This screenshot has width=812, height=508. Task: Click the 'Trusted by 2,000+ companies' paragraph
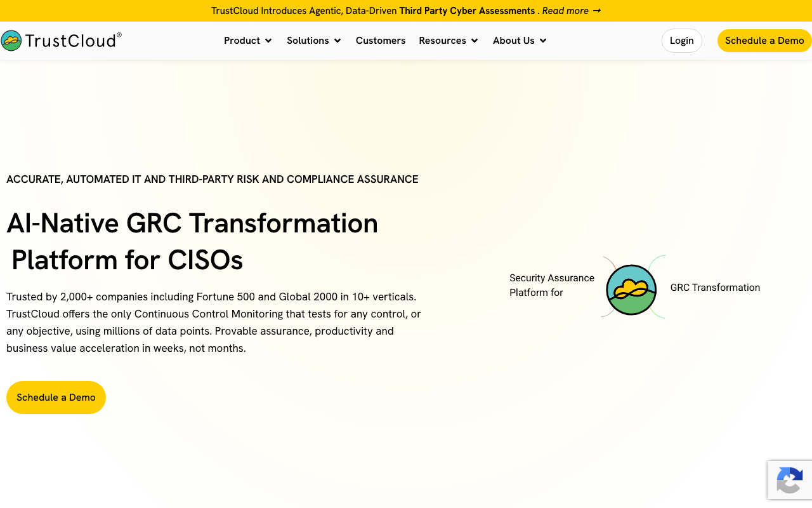pyautogui.click(x=214, y=323)
